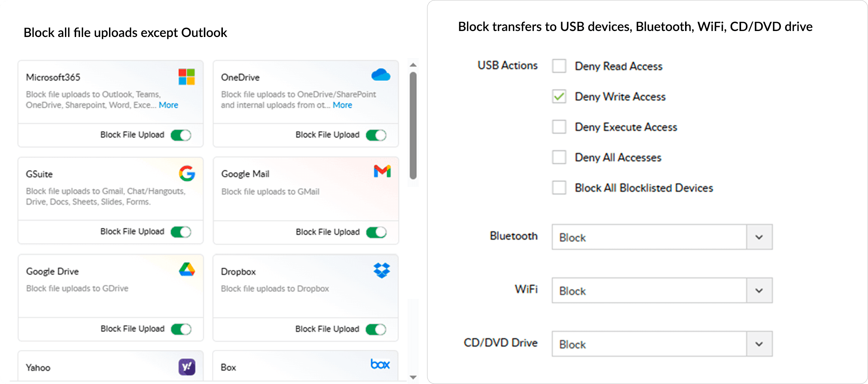The width and height of the screenshot is (868, 384).
Task: Click the OneDrive cloud icon
Action: 381,75
